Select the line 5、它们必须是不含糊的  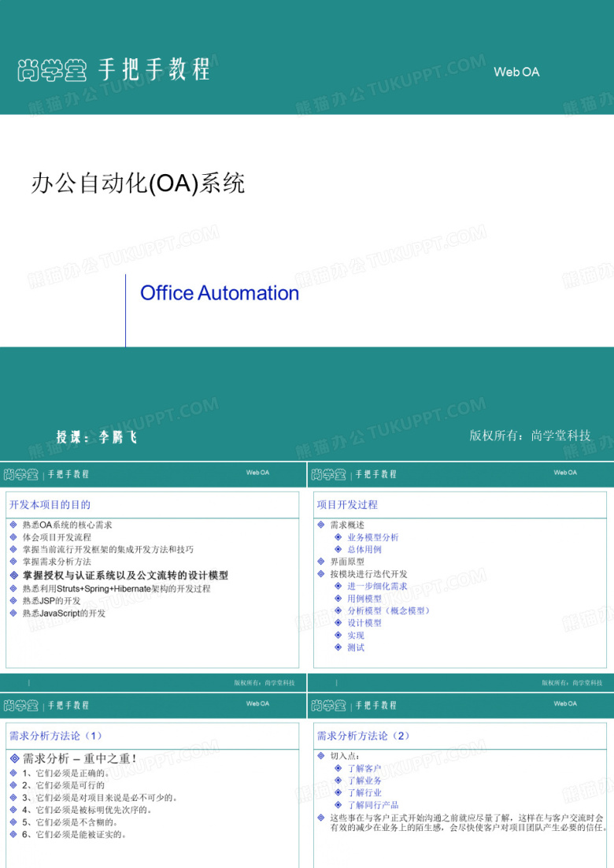coord(70,822)
